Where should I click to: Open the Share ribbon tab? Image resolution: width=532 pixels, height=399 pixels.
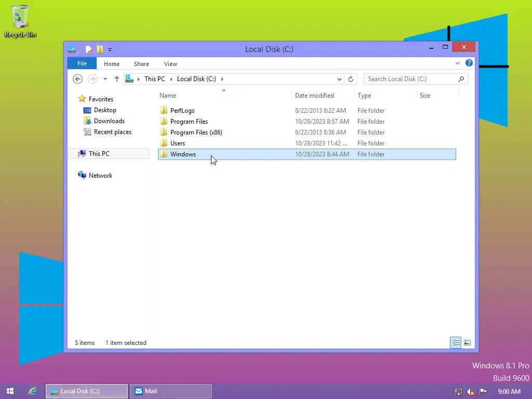141,64
